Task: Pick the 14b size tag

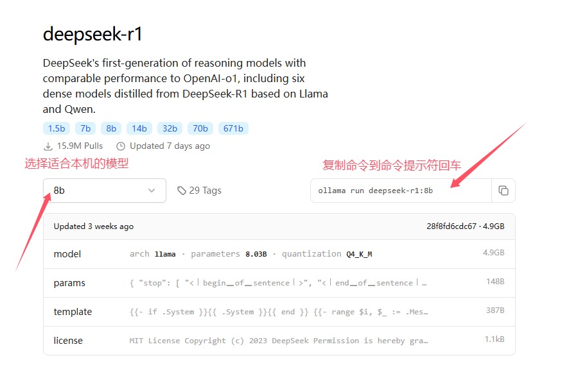Action: tap(138, 128)
